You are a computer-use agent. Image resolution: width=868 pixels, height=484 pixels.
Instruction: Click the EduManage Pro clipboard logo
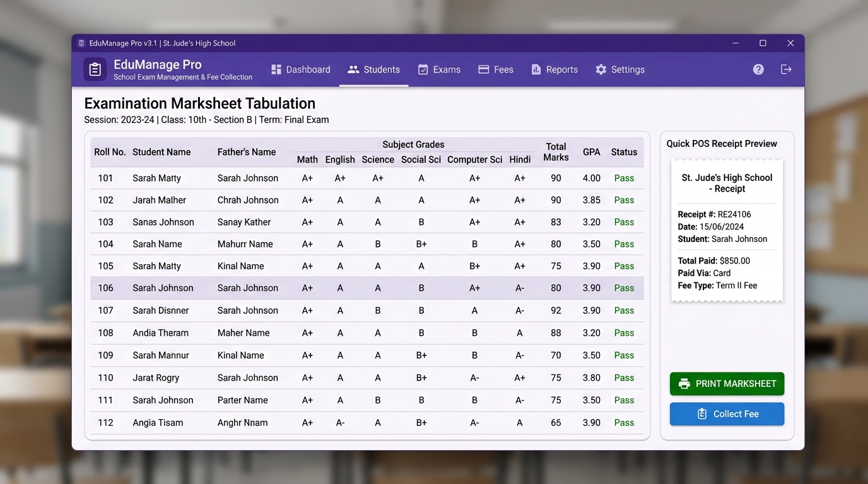[x=95, y=69]
